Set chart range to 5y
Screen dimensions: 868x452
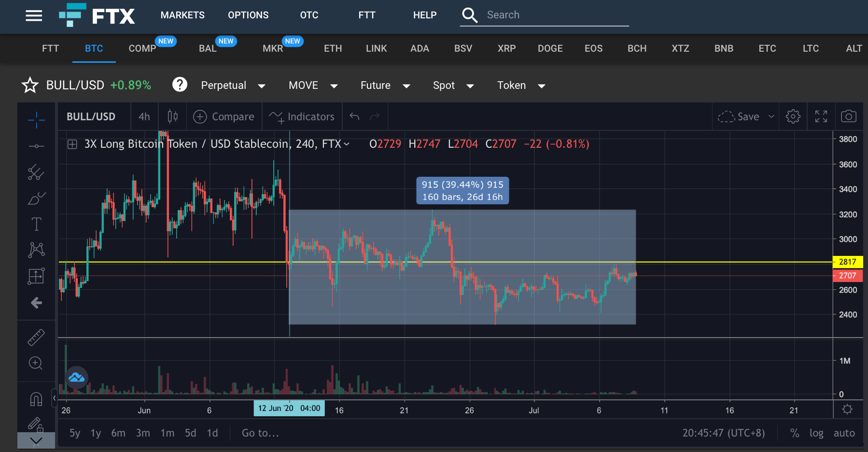[75, 433]
